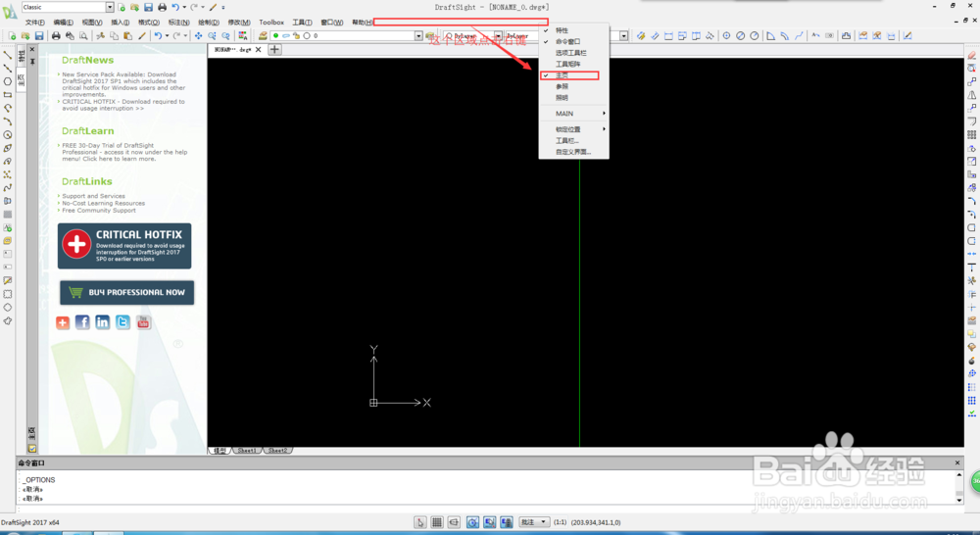Click the new document icon in standard toolbar
The image size is (980, 535).
click(11, 35)
